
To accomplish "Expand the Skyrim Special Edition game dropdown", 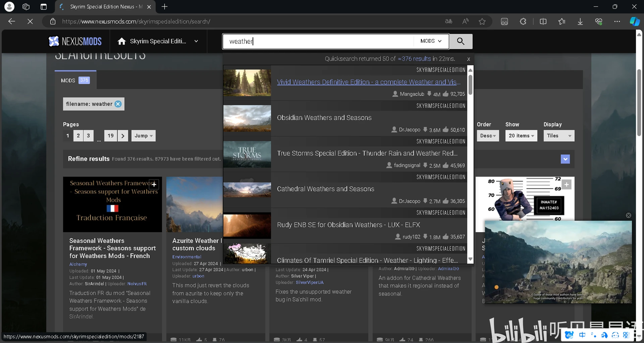I will click(x=196, y=41).
